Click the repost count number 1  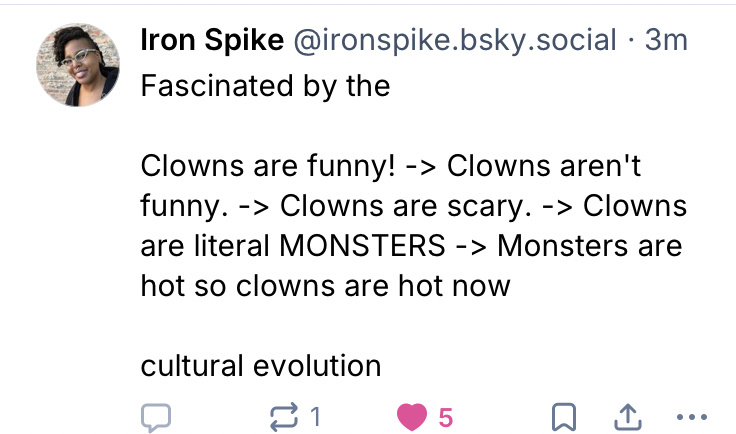pos(315,417)
